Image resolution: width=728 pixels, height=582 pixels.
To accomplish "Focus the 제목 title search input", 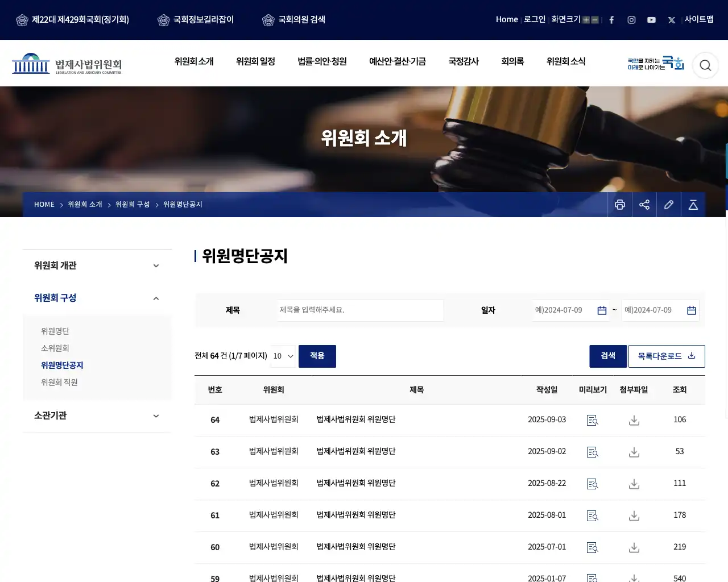I will tap(361, 310).
